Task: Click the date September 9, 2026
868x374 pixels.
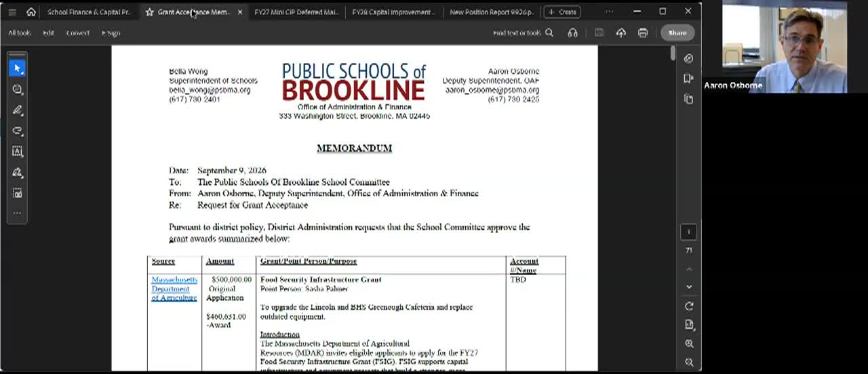Action: coord(232,170)
